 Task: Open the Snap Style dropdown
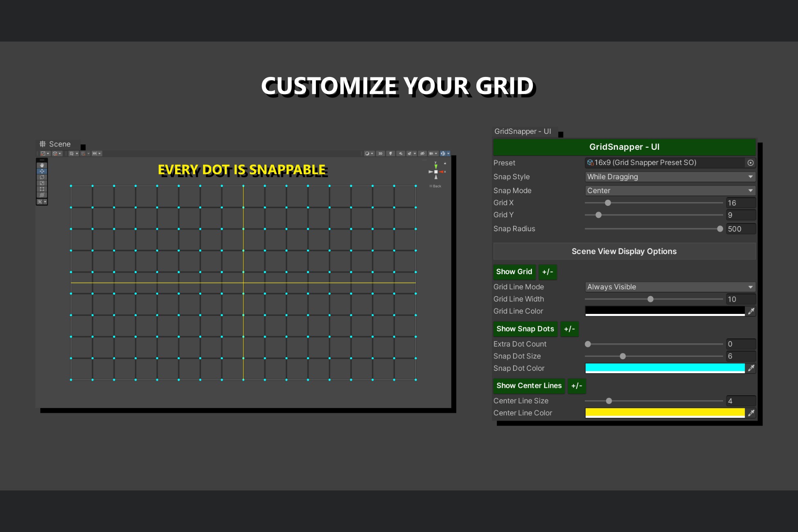point(670,177)
